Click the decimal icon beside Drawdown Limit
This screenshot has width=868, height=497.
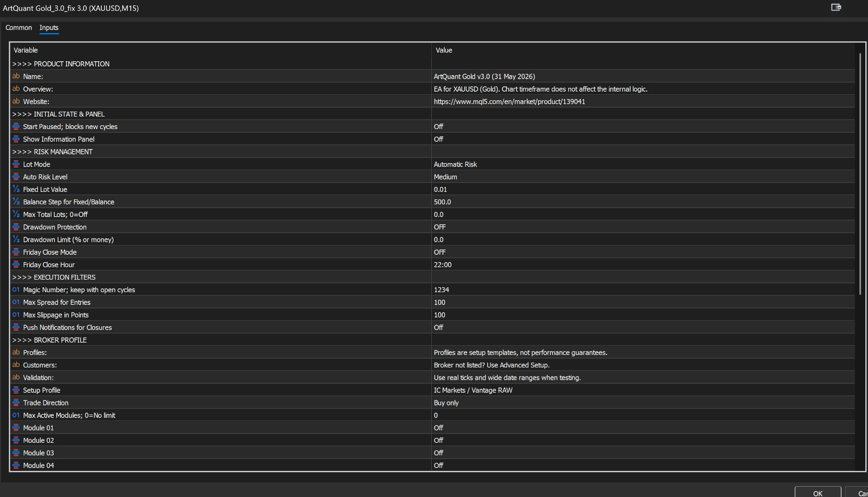[16, 240]
